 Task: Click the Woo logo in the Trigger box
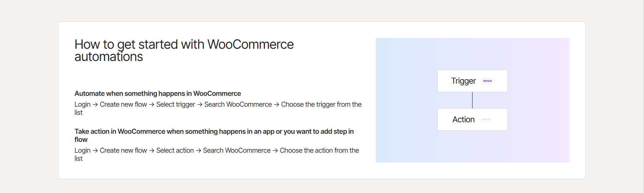click(x=487, y=81)
